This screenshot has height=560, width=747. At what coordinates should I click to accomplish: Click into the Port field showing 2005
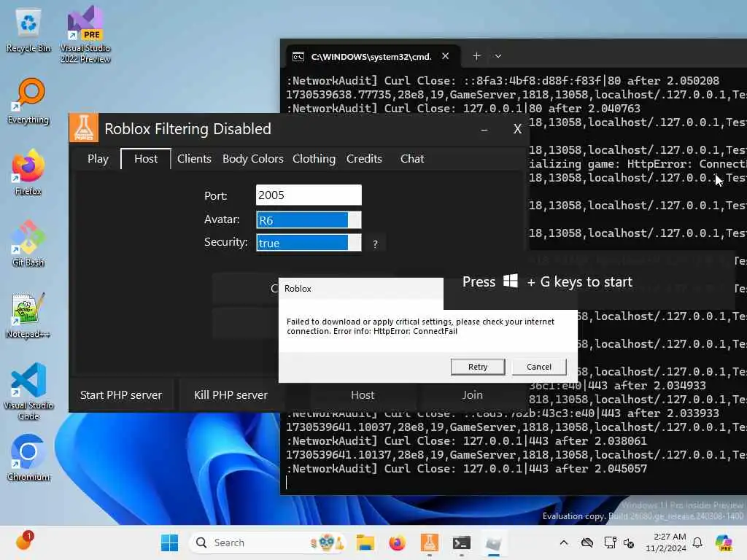309,195
